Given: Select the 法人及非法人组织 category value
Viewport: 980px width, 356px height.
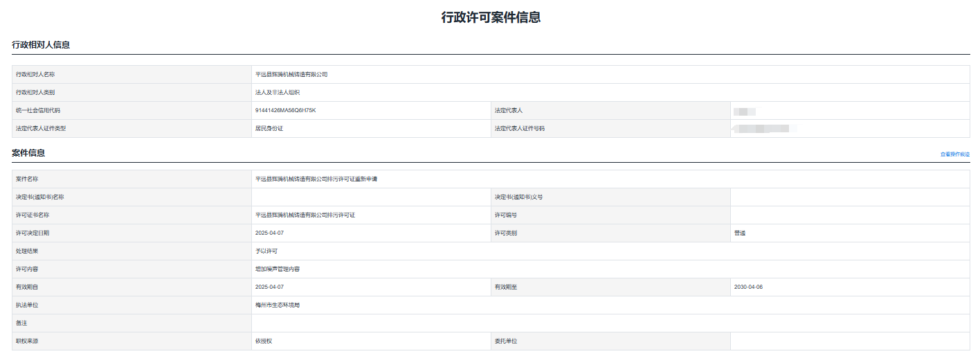Looking at the screenshot, I should pyautogui.click(x=278, y=92).
